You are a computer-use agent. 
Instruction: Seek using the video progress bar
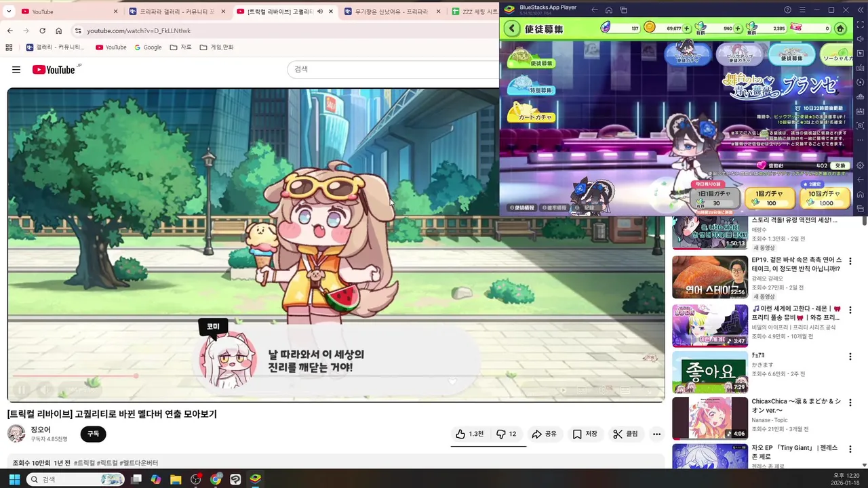click(336, 375)
